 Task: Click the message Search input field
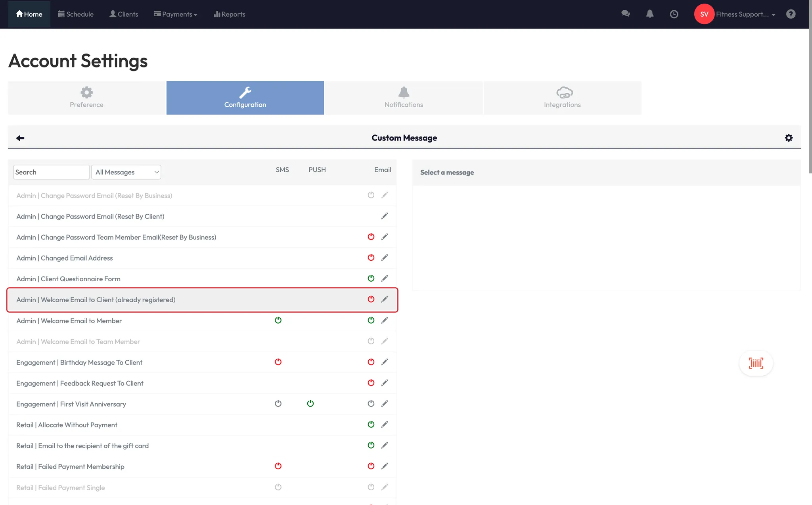click(x=51, y=172)
